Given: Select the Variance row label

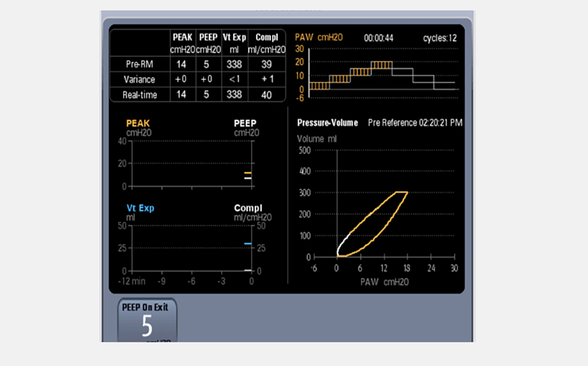Looking at the screenshot, I should pyautogui.click(x=139, y=79).
